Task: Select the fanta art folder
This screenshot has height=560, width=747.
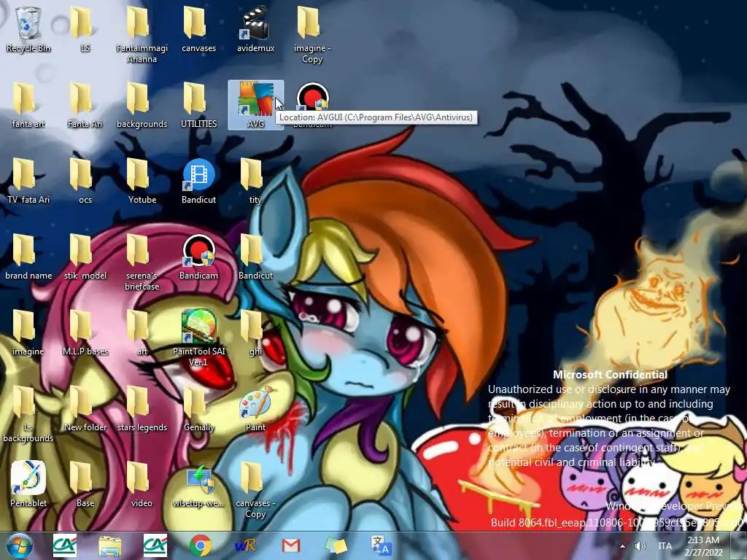Action: coord(28,105)
